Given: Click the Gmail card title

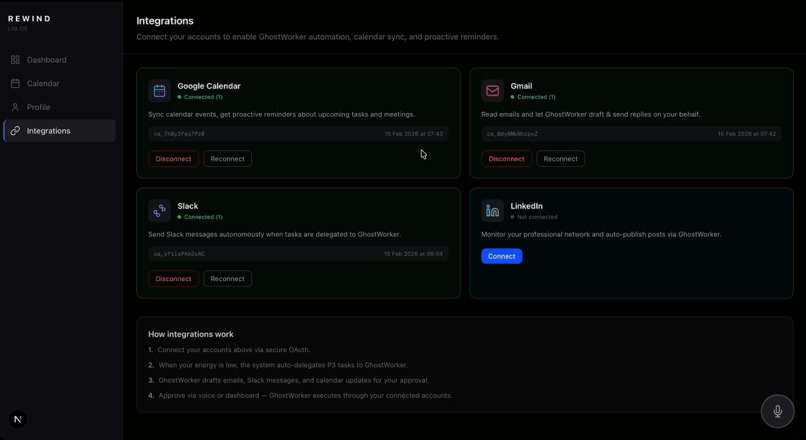Looking at the screenshot, I should click(x=521, y=86).
